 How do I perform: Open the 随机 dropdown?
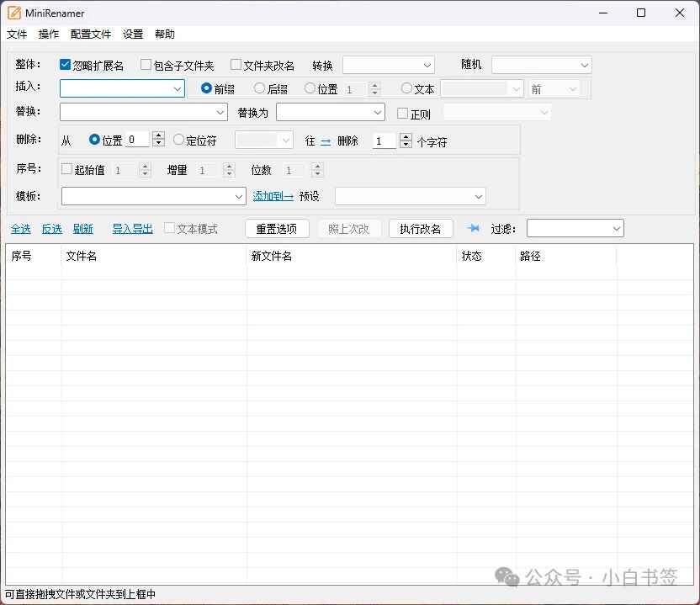[542, 65]
